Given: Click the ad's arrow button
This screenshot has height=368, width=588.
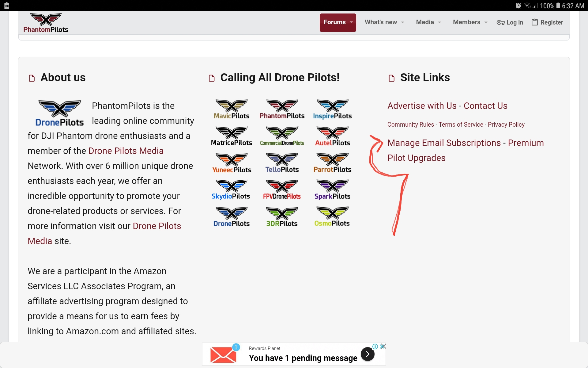Looking at the screenshot, I should pyautogui.click(x=367, y=354).
